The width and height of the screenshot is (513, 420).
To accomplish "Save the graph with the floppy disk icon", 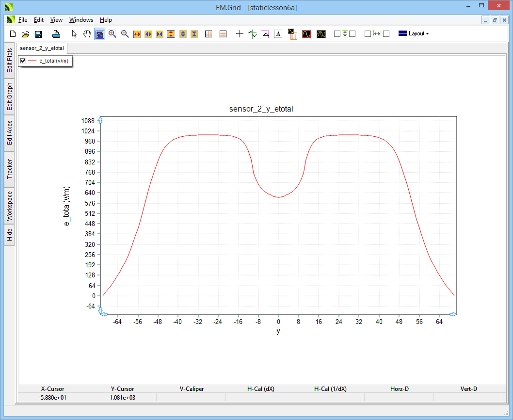I will 38,34.
